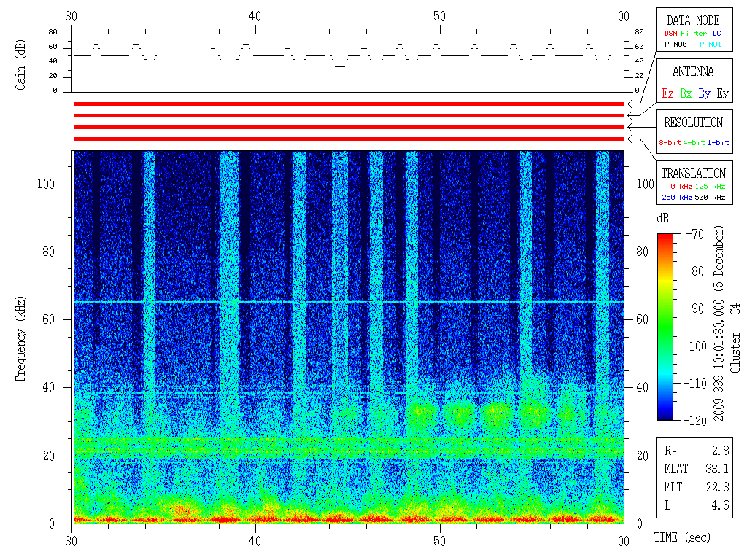The image size is (747, 560).
Task: Click the TRANSLATION legend title
Action: tap(693, 174)
